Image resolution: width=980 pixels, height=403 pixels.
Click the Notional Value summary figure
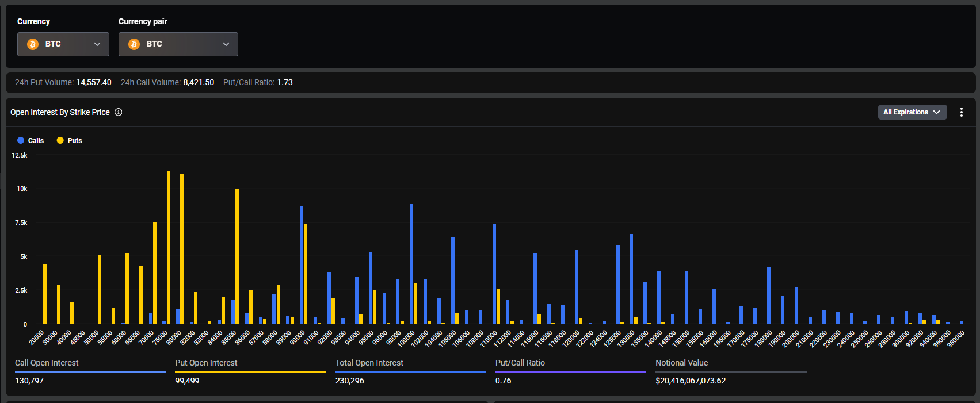[691, 381]
